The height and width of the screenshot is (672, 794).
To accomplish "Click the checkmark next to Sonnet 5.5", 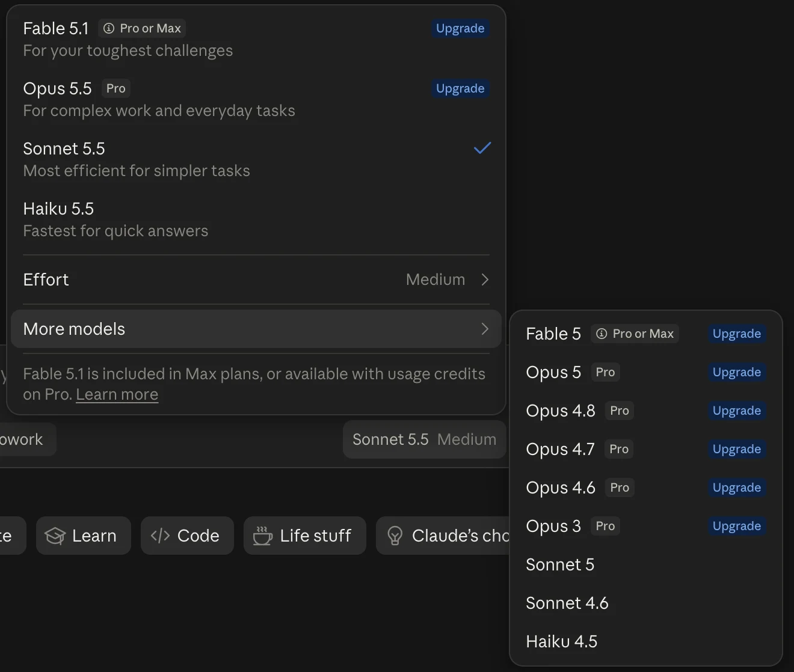I will pyautogui.click(x=482, y=148).
